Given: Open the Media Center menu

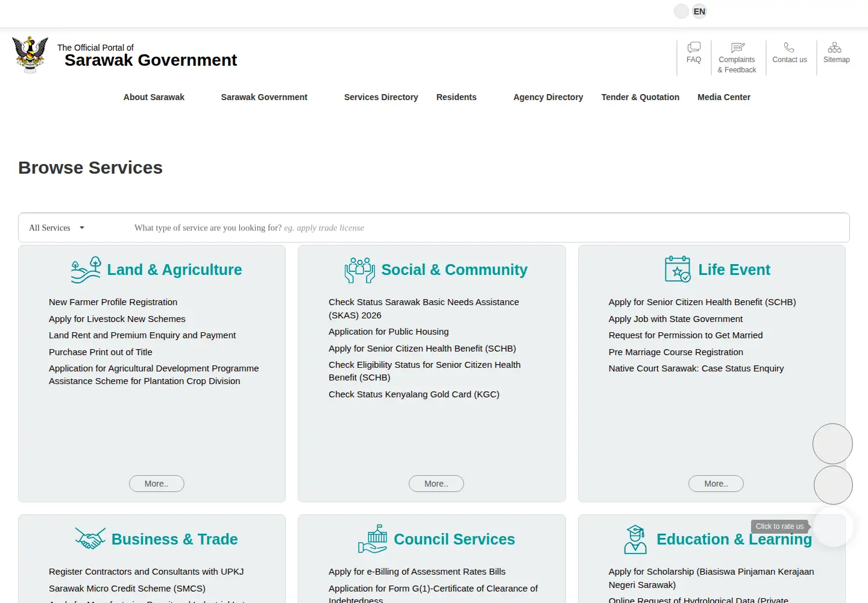Looking at the screenshot, I should tap(724, 97).
